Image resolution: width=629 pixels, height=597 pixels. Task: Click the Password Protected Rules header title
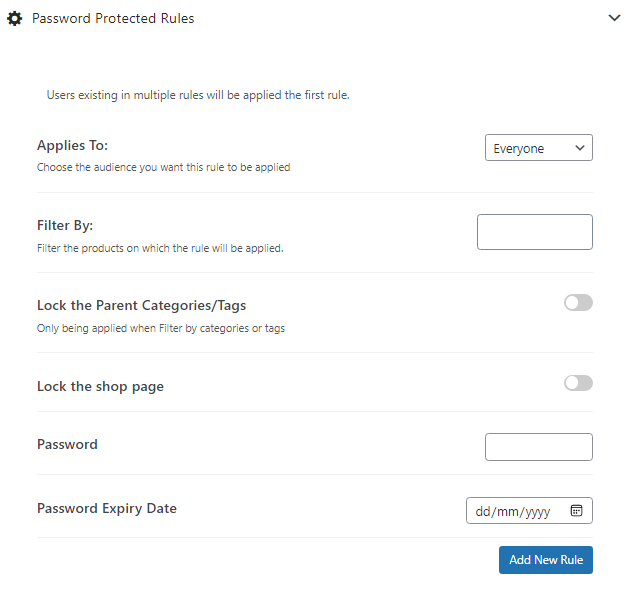[x=113, y=18]
